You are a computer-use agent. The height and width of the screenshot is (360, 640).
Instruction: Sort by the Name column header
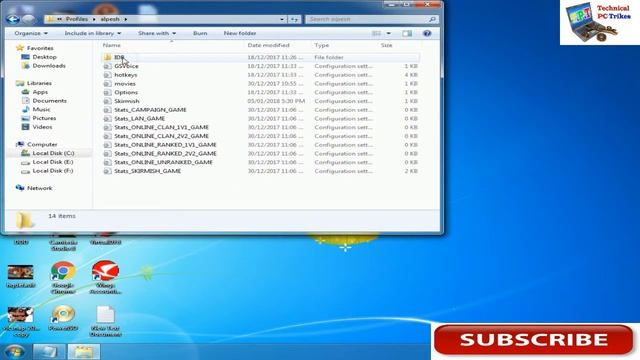coord(111,45)
